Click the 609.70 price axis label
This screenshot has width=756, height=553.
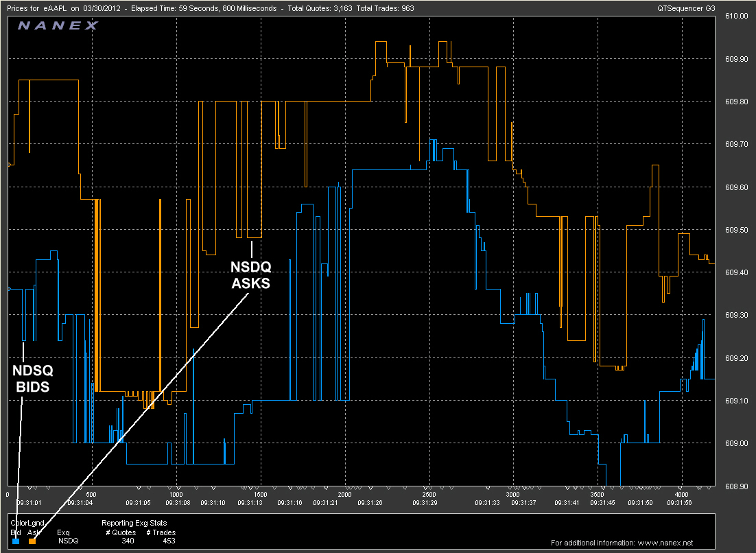pyautogui.click(x=736, y=144)
